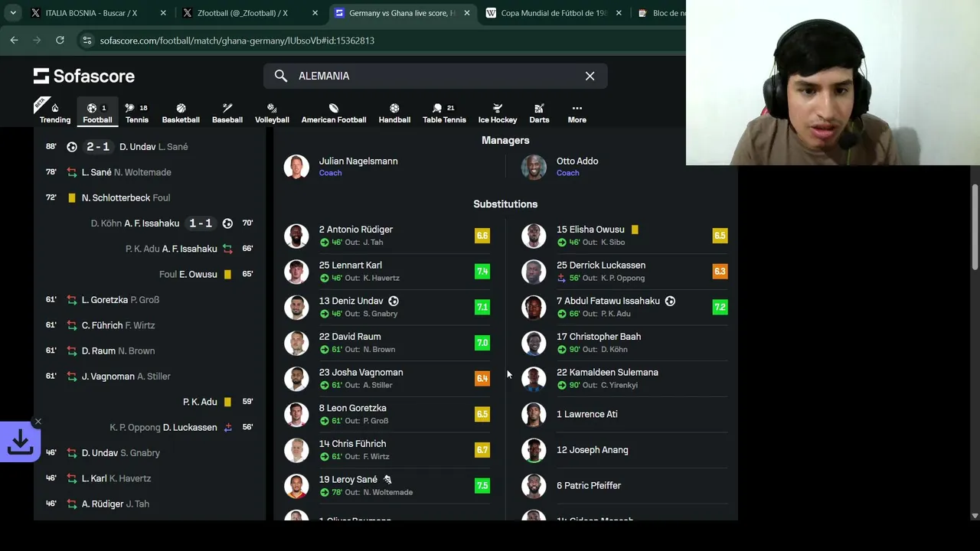Screen dimensions: 980x551
Task: Click the 70' goal ball icon
Action: pos(227,223)
